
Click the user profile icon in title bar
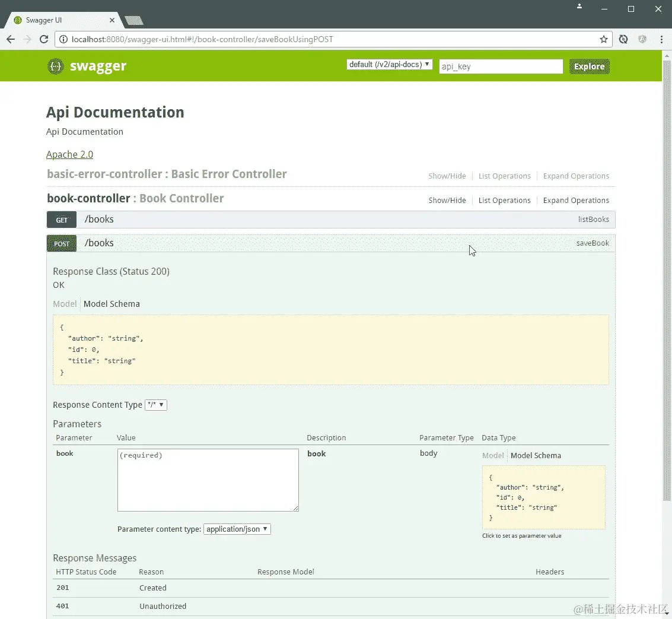[x=579, y=7]
